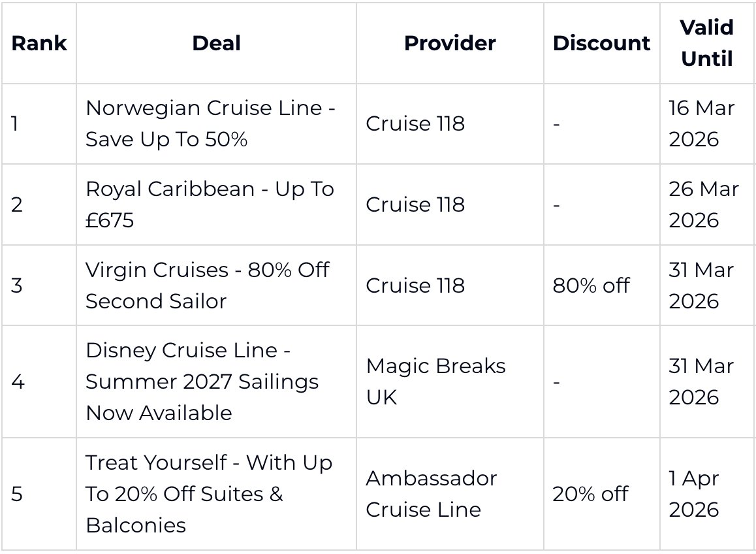Click rank number 4 cell
The image size is (756, 554).
click(x=18, y=382)
